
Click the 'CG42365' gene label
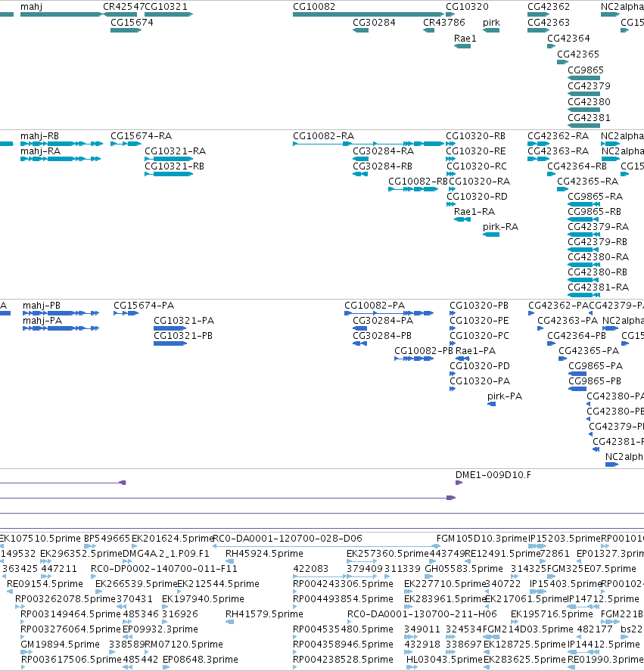[x=578, y=54]
